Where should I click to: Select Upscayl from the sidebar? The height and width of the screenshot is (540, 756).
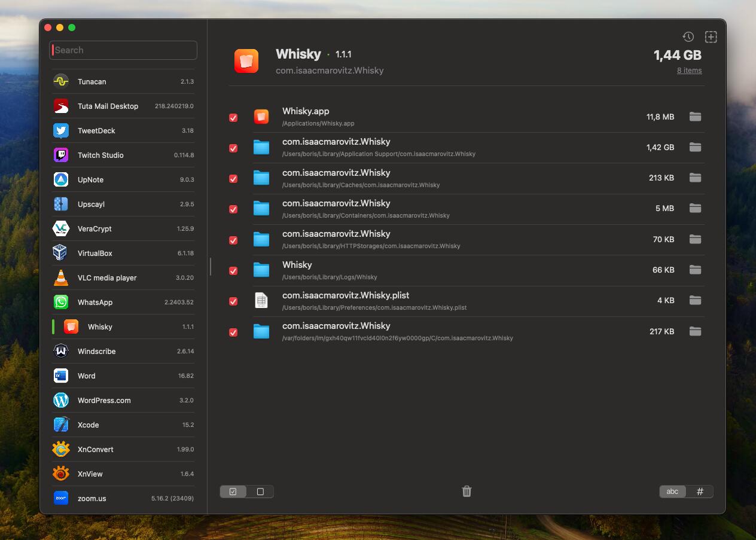point(123,204)
